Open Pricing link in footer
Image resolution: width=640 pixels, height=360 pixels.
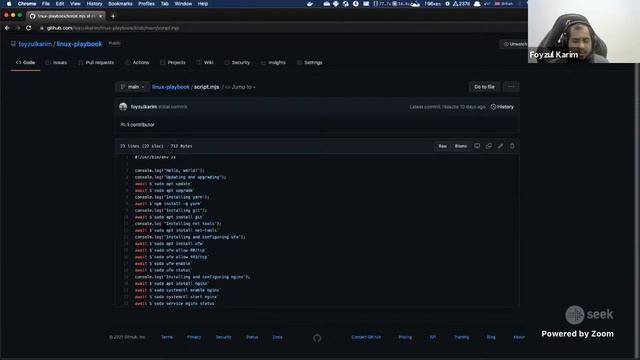[405, 337]
